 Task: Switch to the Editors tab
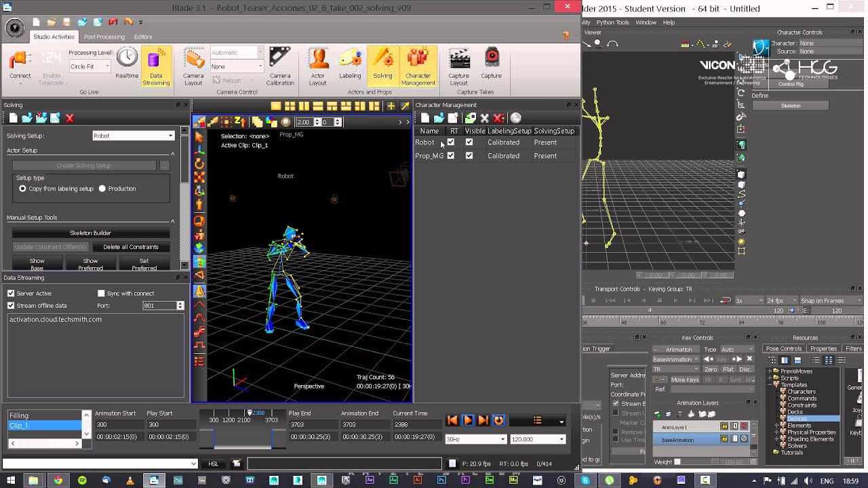pos(143,37)
